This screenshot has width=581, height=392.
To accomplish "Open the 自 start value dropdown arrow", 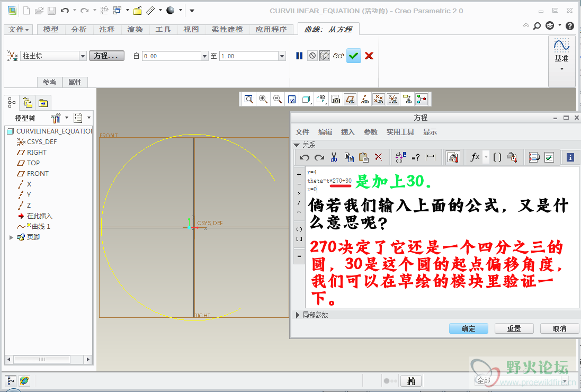I will coord(204,56).
